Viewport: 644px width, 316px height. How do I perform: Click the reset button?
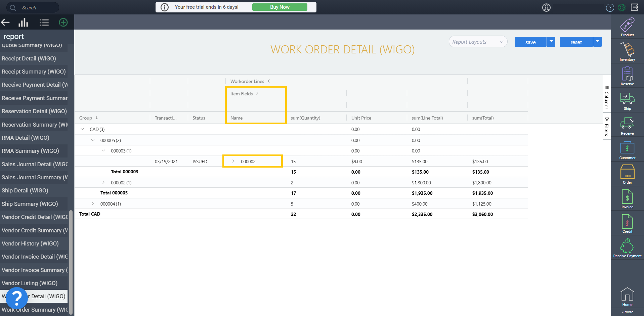click(x=576, y=42)
